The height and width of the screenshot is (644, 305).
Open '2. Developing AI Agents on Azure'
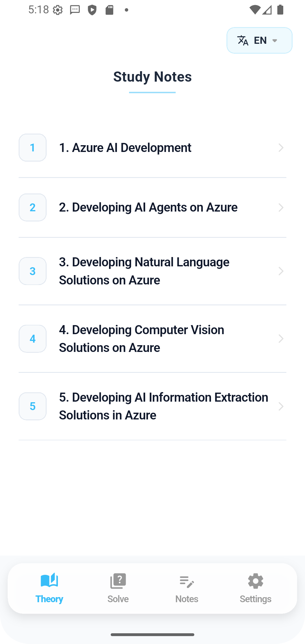point(152,208)
